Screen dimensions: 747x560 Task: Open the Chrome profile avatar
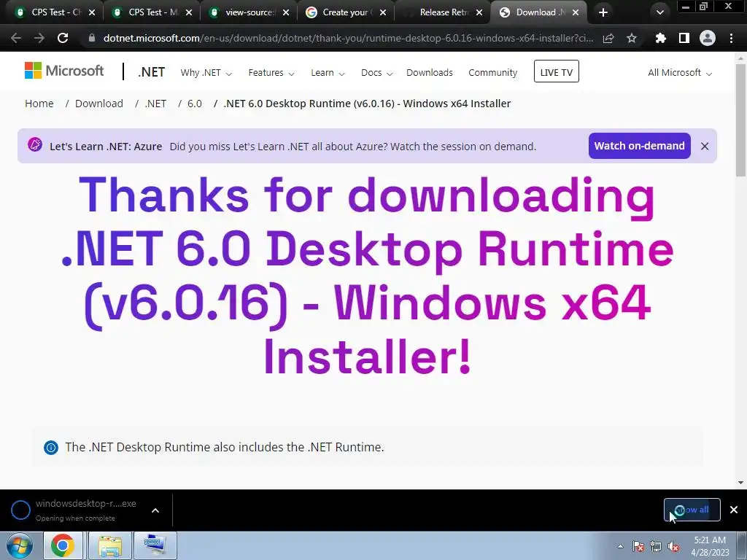click(x=708, y=38)
